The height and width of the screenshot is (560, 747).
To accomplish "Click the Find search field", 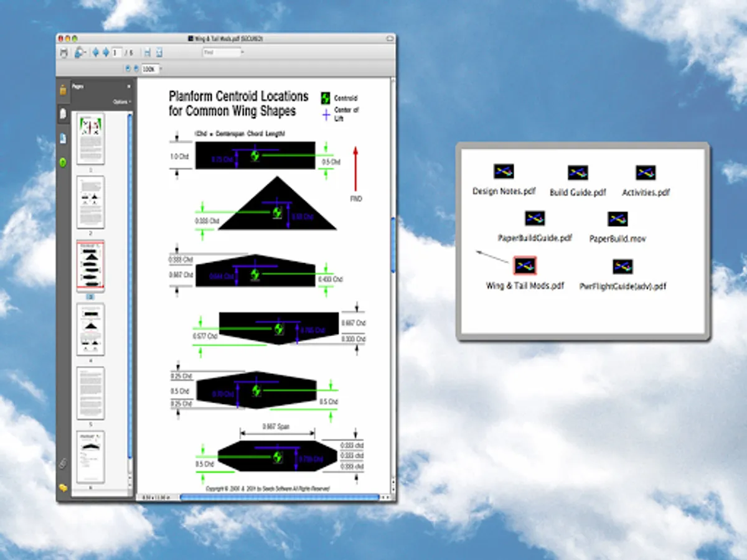I will click(222, 53).
